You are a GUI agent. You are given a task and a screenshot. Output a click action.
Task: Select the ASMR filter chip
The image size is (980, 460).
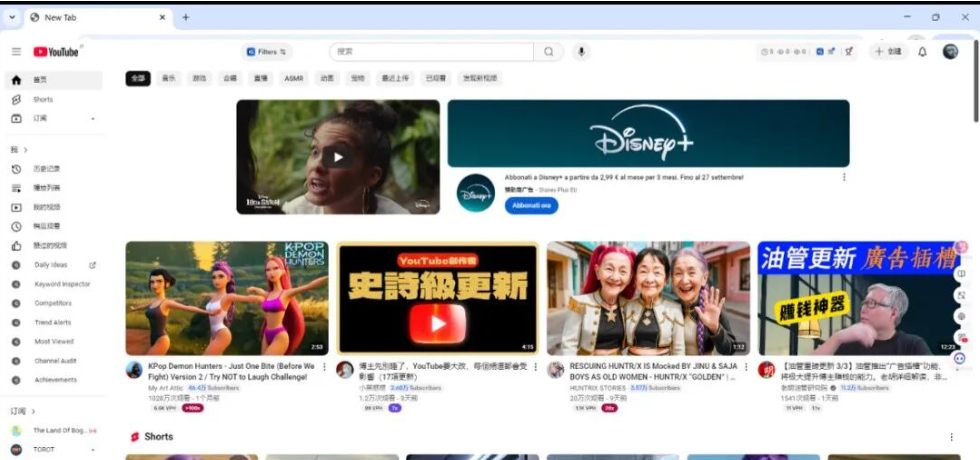(293, 78)
